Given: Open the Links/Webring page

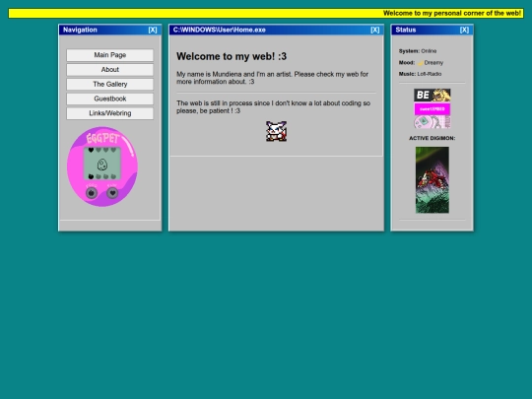Looking at the screenshot, I should 110,113.
